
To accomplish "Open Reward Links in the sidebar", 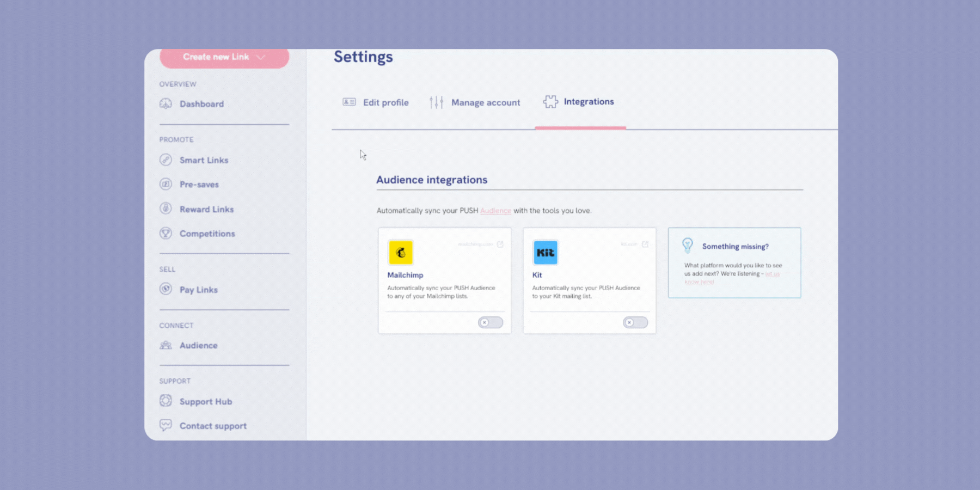I will pos(197,209).
